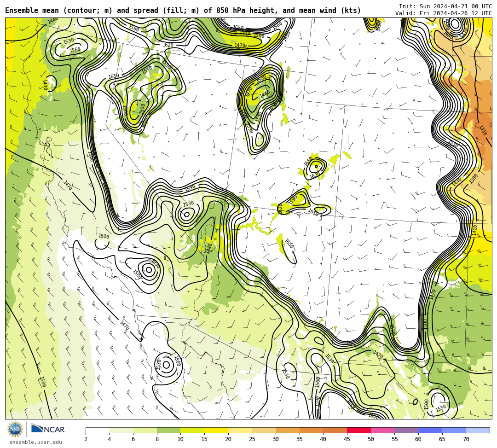
Task: Click the colorbar tick label 40
Action: coord(324,439)
